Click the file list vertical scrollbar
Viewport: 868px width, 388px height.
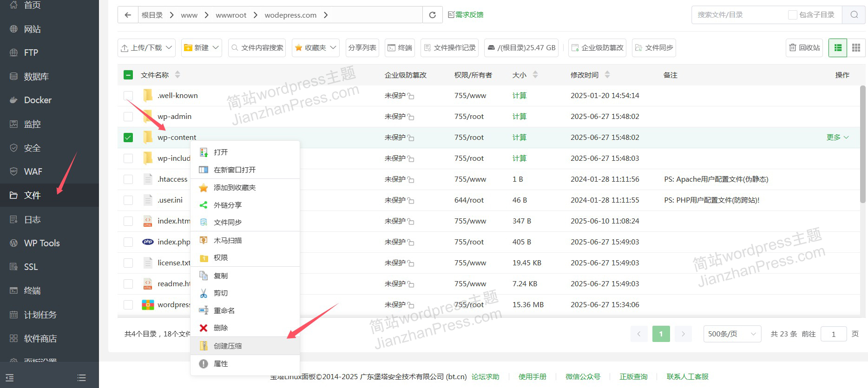(862, 144)
